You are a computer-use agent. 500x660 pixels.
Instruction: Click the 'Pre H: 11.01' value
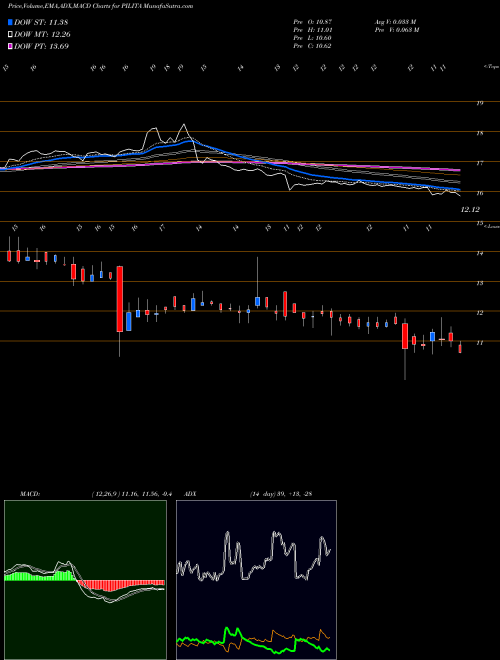312,29
